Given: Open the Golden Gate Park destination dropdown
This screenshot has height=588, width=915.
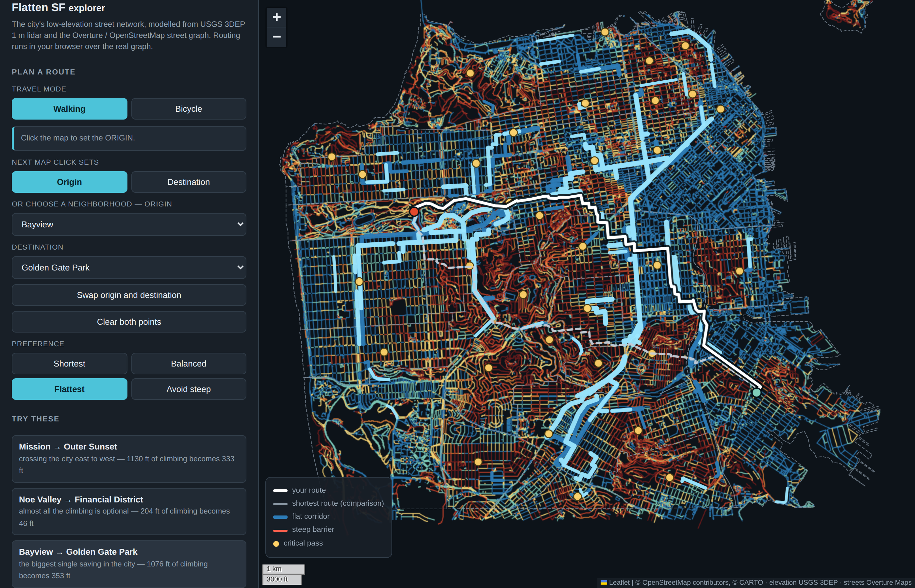Looking at the screenshot, I should click(x=129, y=268).
